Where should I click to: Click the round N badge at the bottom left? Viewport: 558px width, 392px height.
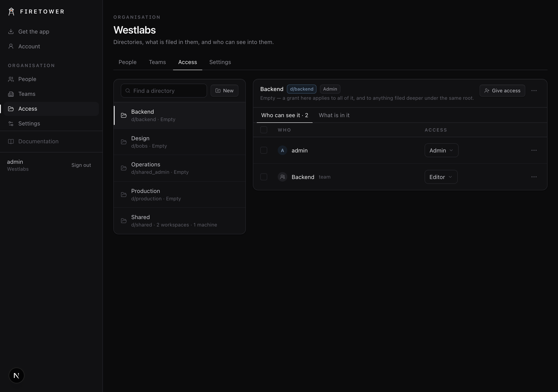pyautogui.click(x=17, y=375)
